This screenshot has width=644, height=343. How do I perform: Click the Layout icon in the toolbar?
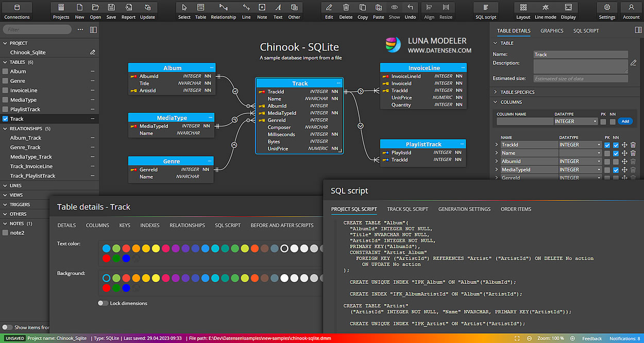pos(522,10)
